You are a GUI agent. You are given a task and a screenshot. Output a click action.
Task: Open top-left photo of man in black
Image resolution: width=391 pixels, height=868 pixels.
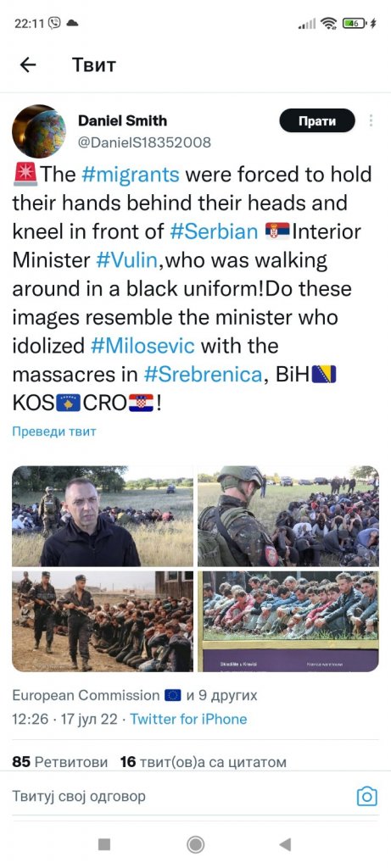pyautogui.click(x=103, y=516)
